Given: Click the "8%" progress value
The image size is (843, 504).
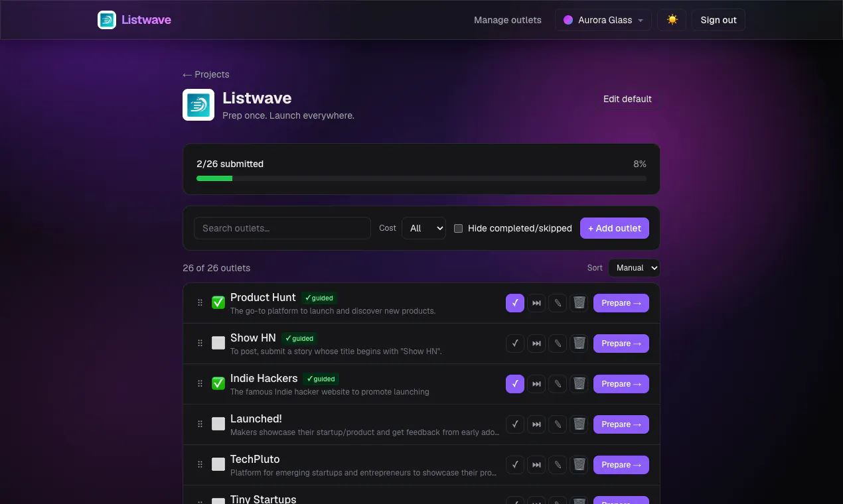Looking at the screenshot, I should (640, 164).
